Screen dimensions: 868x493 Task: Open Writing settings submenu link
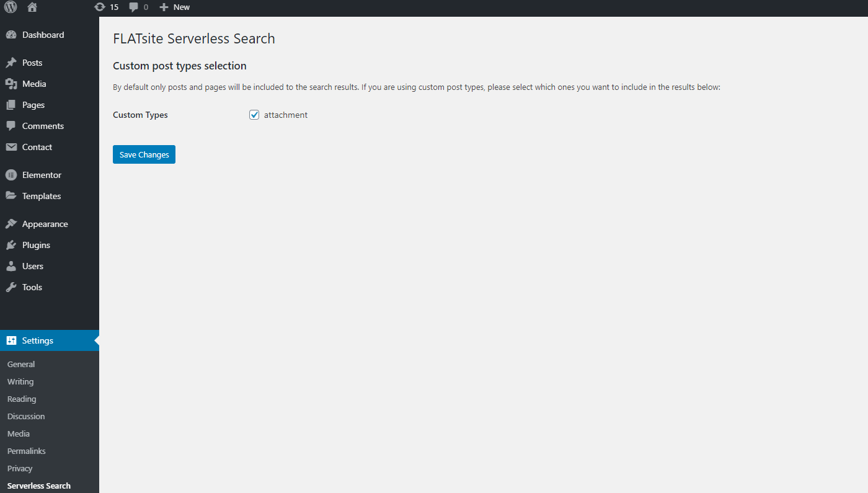tap(20, 381)
